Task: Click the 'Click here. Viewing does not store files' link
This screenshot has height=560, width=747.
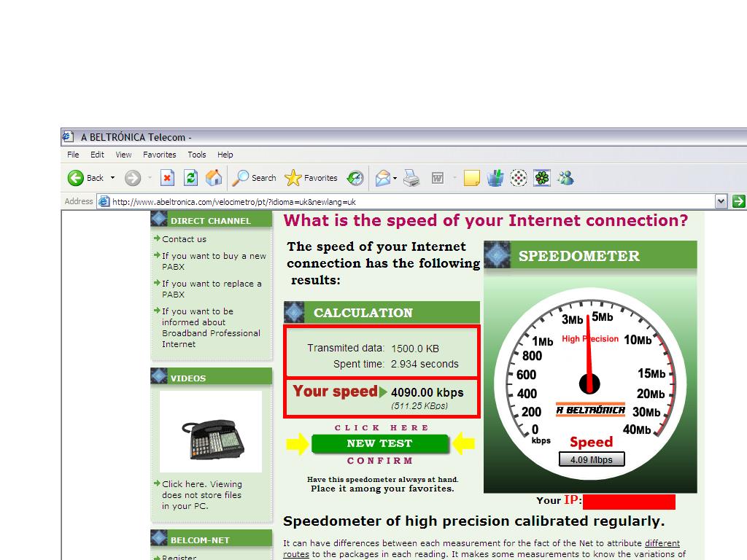Action: 202,495
